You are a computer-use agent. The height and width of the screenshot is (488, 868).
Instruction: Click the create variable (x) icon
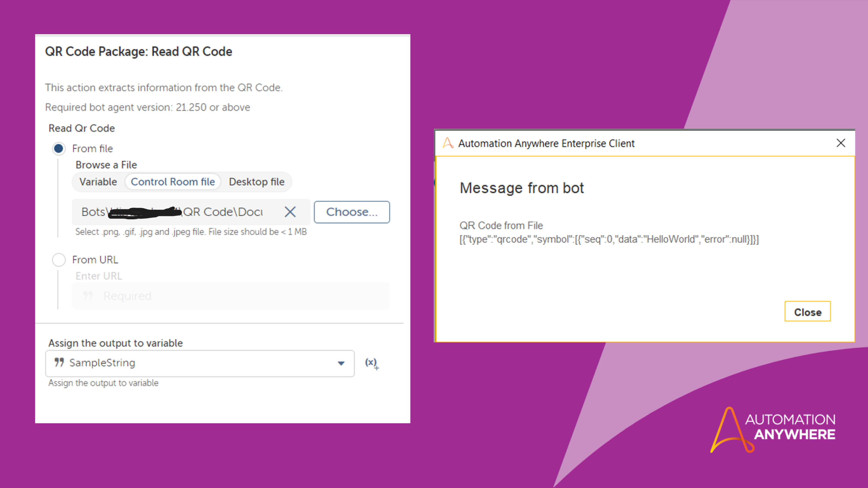pos(371,363)
